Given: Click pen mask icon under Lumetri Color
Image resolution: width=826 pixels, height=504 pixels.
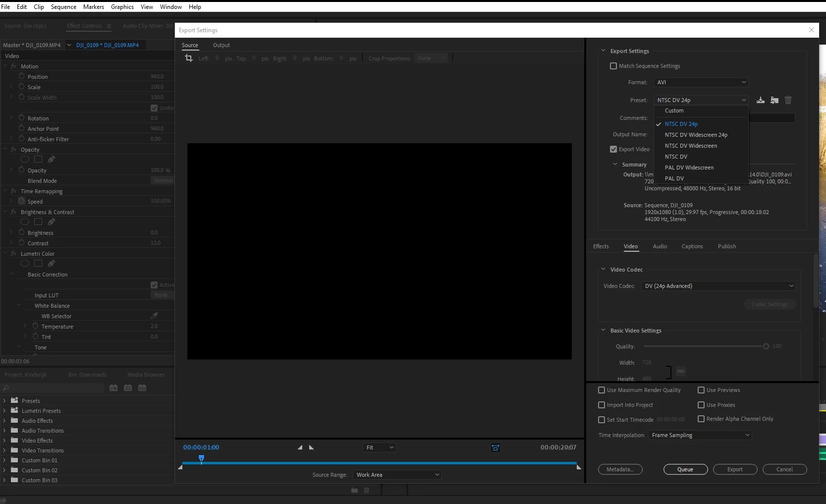Looking at the screenshot, I should pos(51,263).
